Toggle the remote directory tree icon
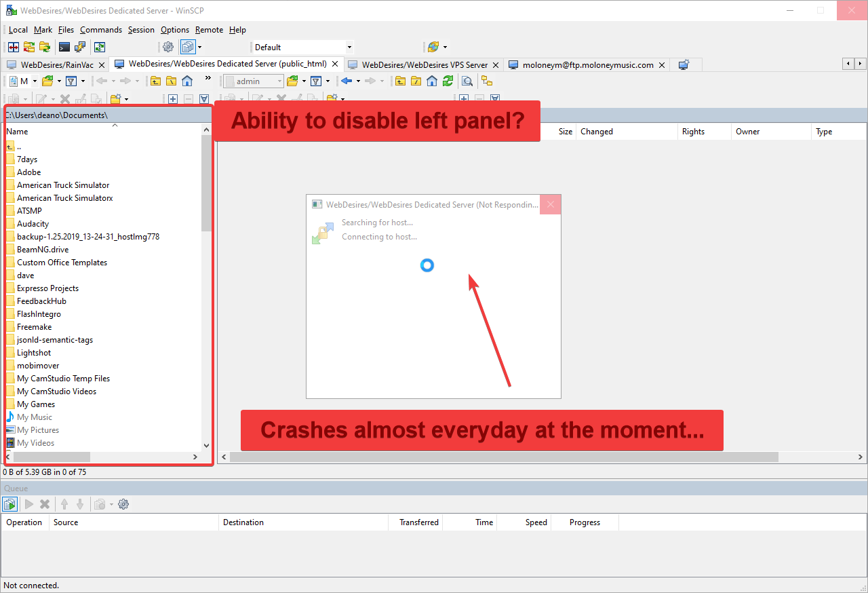This screenshot has width=868, height=593. (487, 81)
